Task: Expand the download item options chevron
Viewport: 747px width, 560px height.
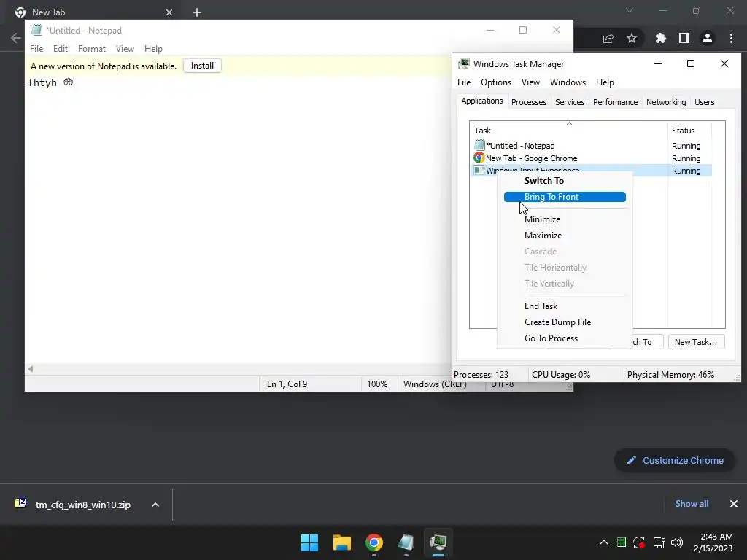Action: pyautogui.click(x=155, y=505)
